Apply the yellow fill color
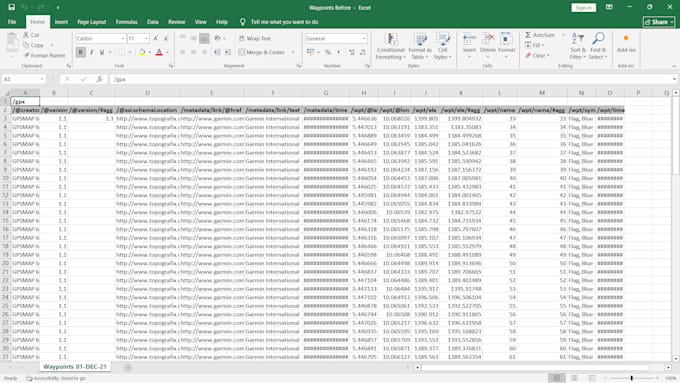680x383 pixels. [x=142, y=52]
